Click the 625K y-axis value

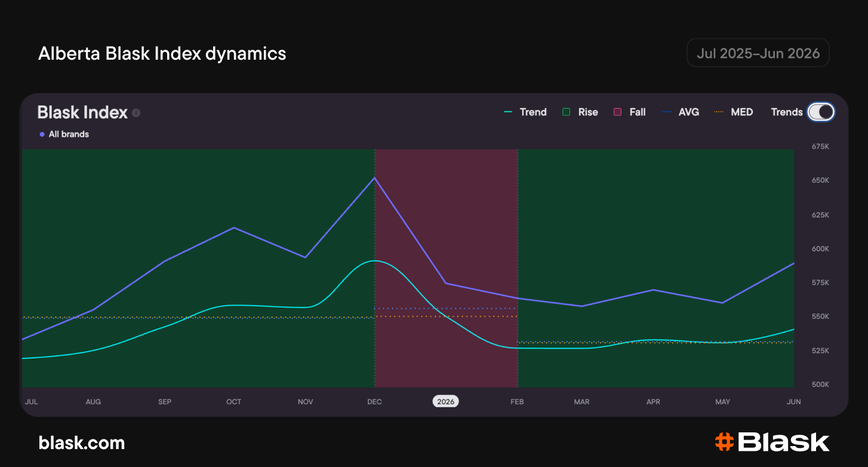(x=820, y=214)
